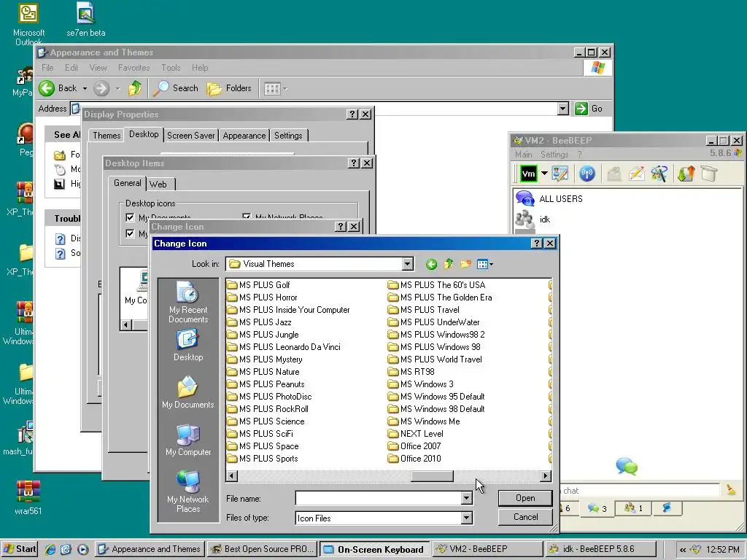Toggle My Network Places checkbox in Desktop Items

pos(247,217)
